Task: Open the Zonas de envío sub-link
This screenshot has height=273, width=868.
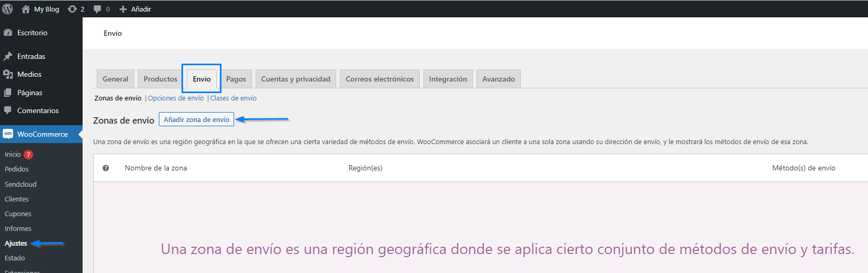Action: coord(118,98)
